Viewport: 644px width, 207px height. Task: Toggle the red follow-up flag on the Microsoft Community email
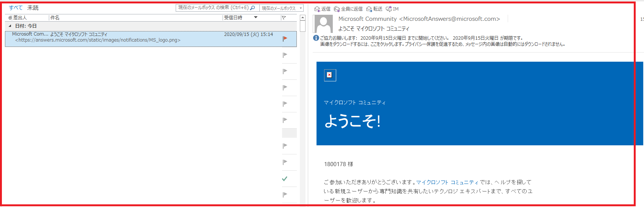(x=285, y=38)
